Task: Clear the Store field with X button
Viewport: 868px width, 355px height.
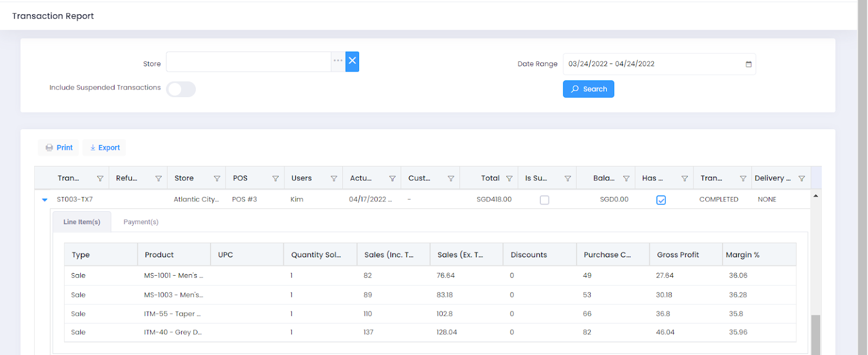Action: 353,61
